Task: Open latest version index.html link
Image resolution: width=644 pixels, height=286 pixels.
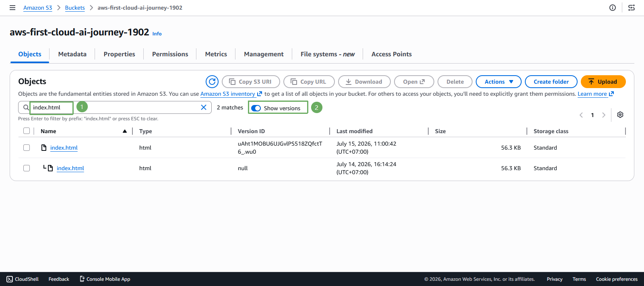Action: coord(64,148)
